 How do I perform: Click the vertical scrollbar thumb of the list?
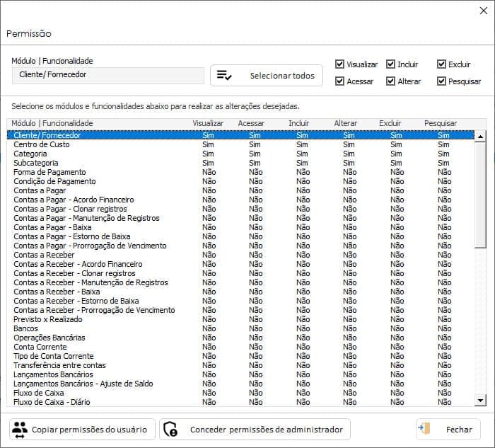tap(480, 195)
